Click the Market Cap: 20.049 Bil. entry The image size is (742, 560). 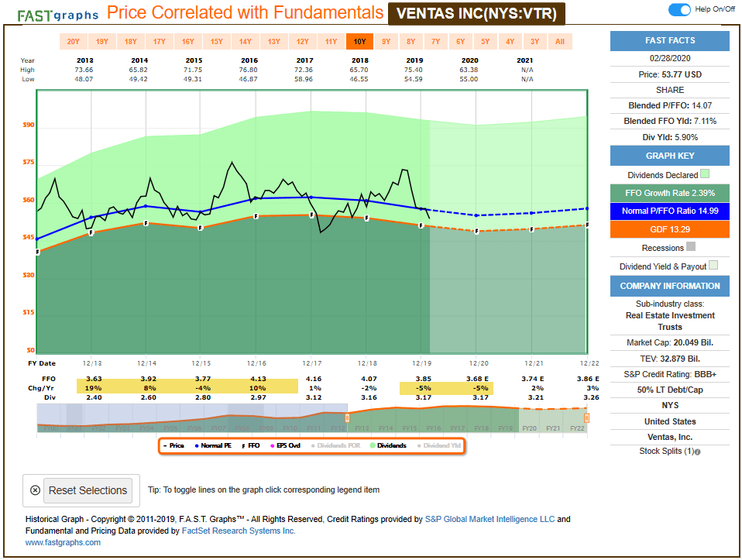tap(670, 342)
